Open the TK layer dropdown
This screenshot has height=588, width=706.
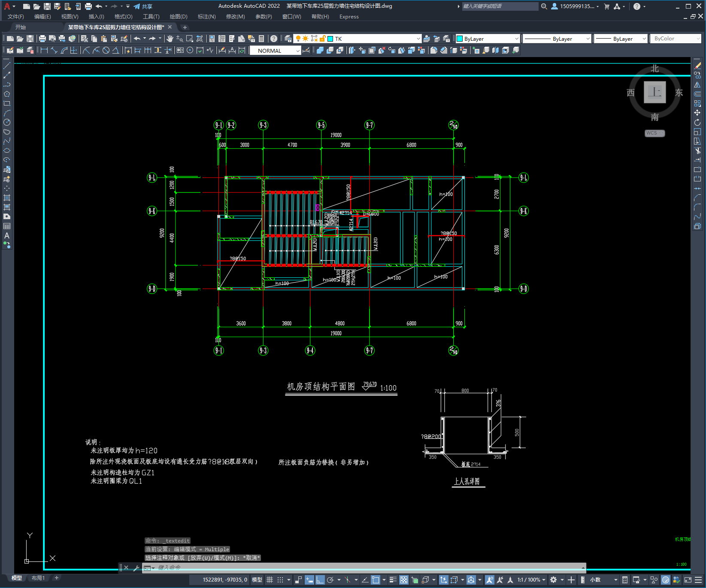click(418, 39)
